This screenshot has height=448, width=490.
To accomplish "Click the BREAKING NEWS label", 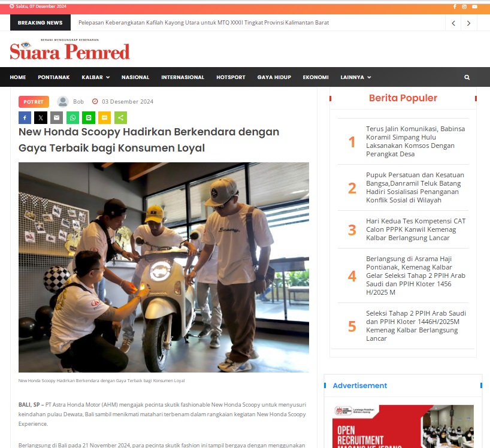I will point(40,23).
